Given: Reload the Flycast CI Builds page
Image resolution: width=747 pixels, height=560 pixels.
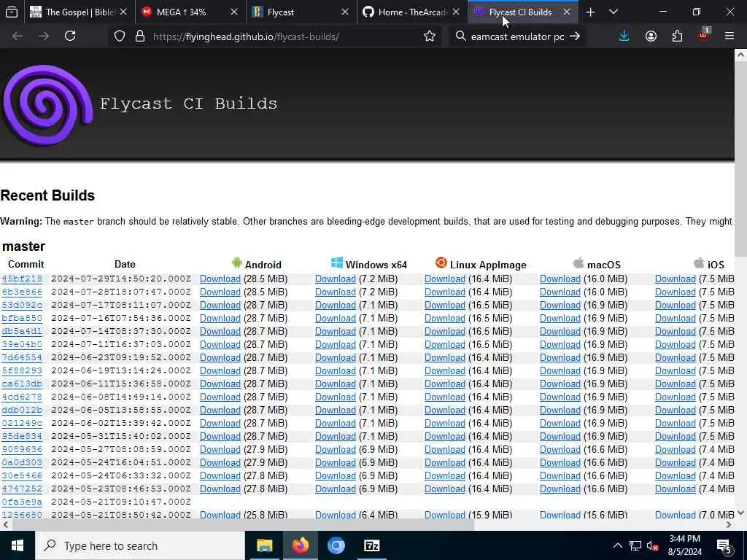Looking at the screenshot, I should [x=70, y=36].
